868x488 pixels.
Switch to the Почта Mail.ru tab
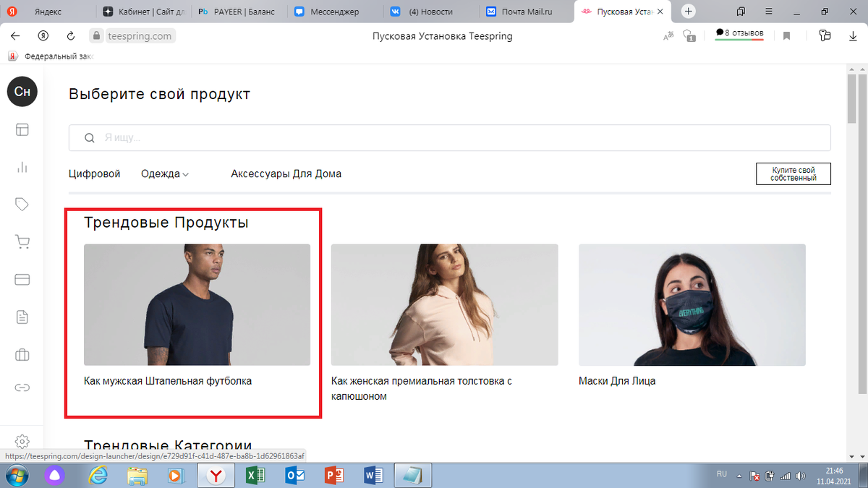(526, 12)
